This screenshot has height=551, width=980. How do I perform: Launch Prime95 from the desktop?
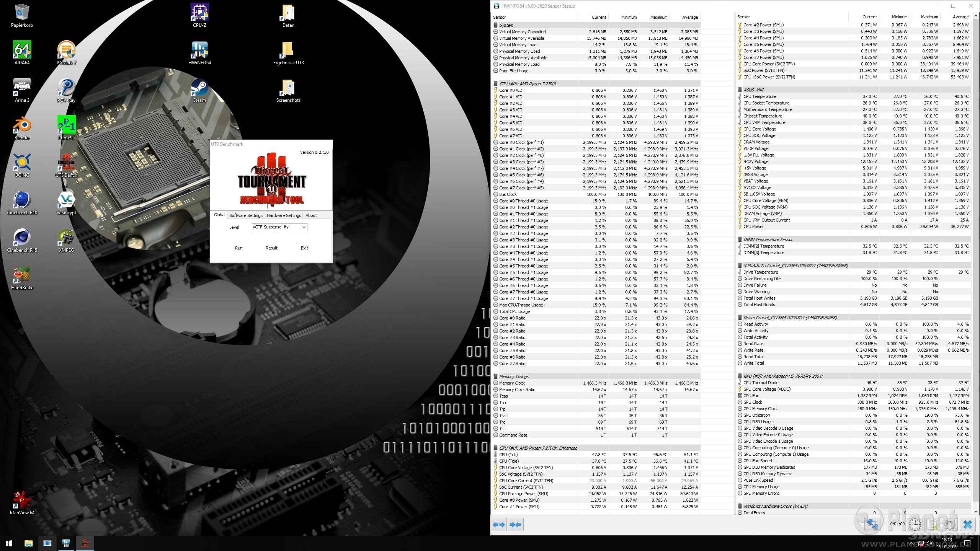[x=66, y=128]
